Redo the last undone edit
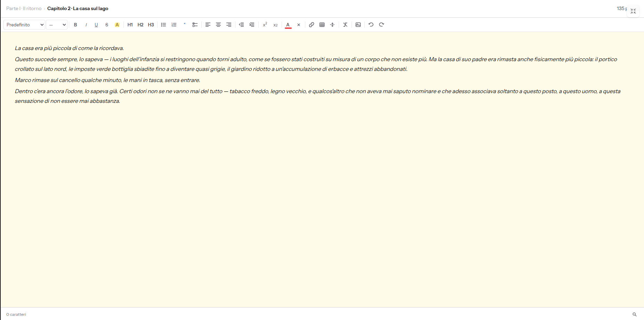The height and width of the screenshot is (320, 644). (x=381, y=25)
